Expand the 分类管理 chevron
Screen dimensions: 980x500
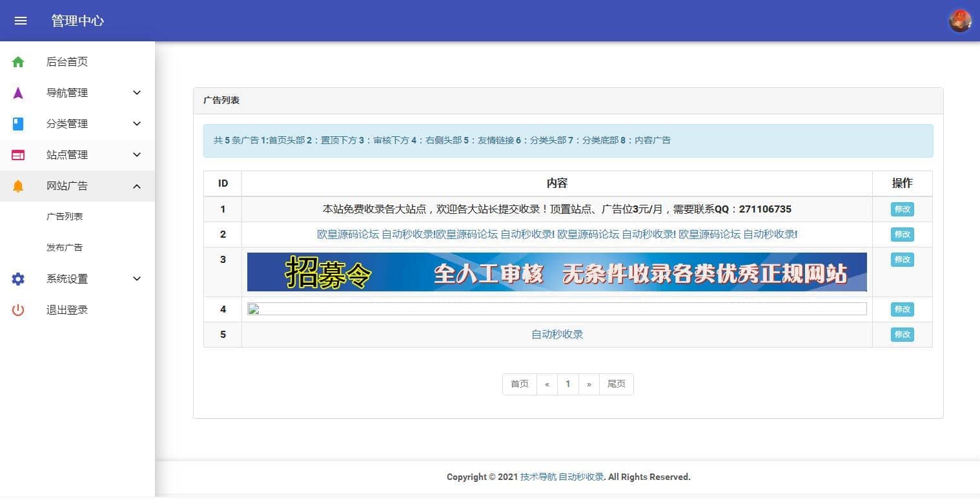pos(137,124)
